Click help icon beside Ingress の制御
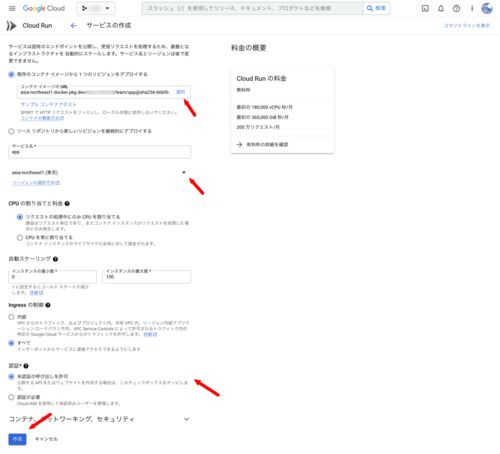 point(48,305)
